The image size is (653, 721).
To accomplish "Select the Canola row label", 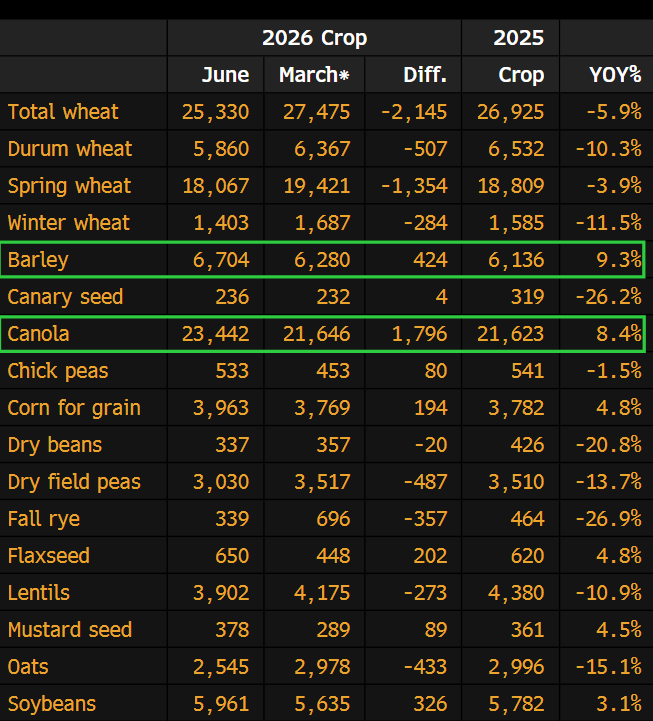I will click(x=38, y=334).
